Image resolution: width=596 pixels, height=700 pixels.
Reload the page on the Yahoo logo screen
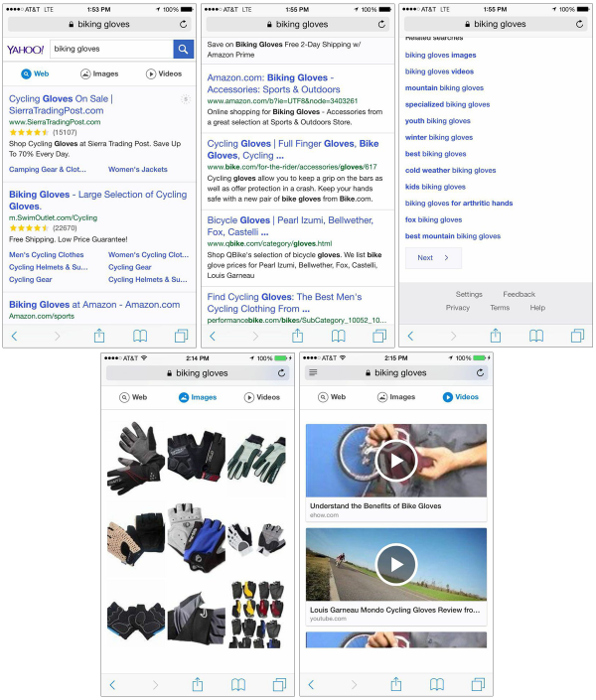pyautogui.click(x=183, y=25)
